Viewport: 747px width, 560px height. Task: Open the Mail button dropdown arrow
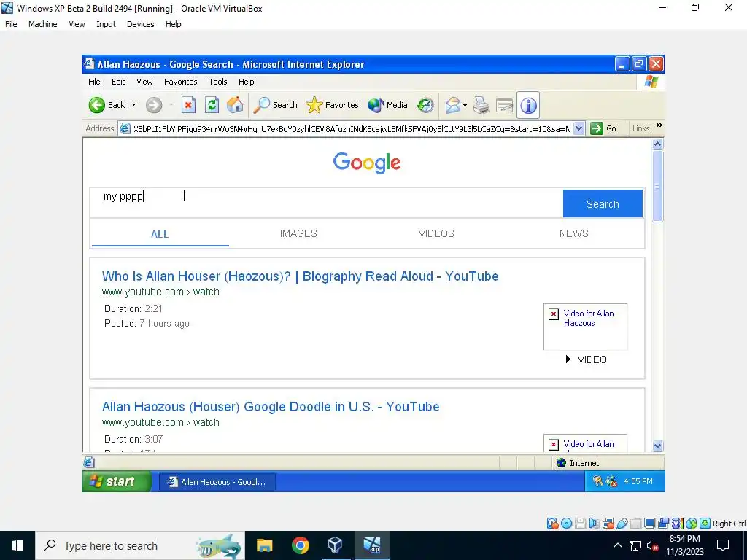coord(465,105)
